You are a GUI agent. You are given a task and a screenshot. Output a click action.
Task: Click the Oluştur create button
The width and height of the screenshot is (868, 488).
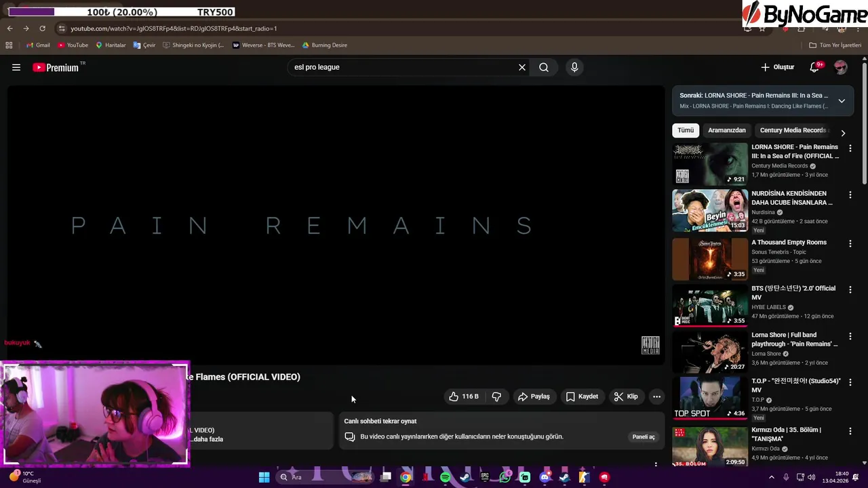[777, 67]
